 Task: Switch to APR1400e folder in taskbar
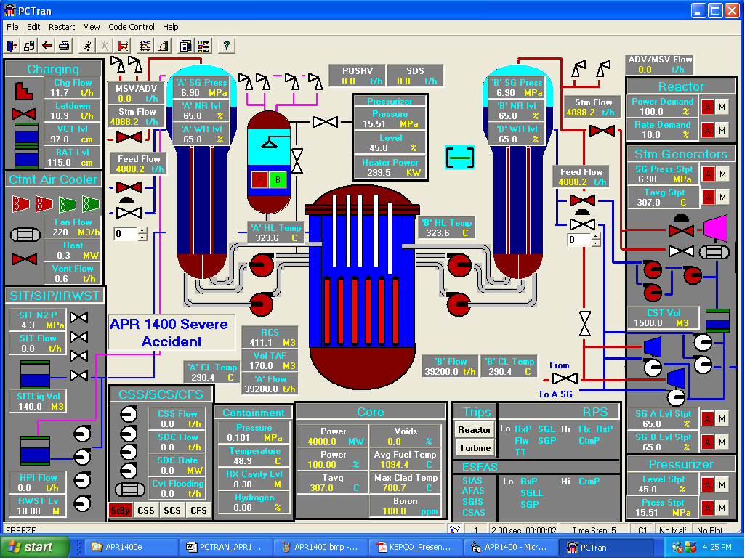tap(129, 547)
